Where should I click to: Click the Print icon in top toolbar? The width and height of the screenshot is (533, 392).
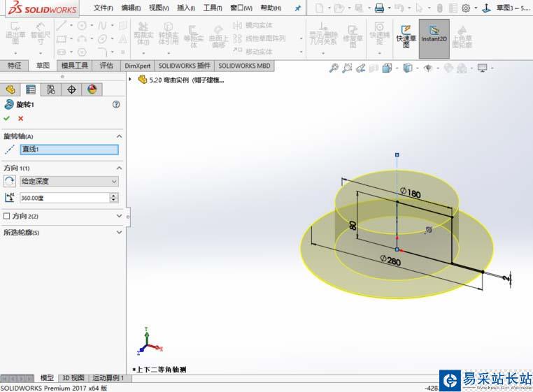tap(379, 8)
